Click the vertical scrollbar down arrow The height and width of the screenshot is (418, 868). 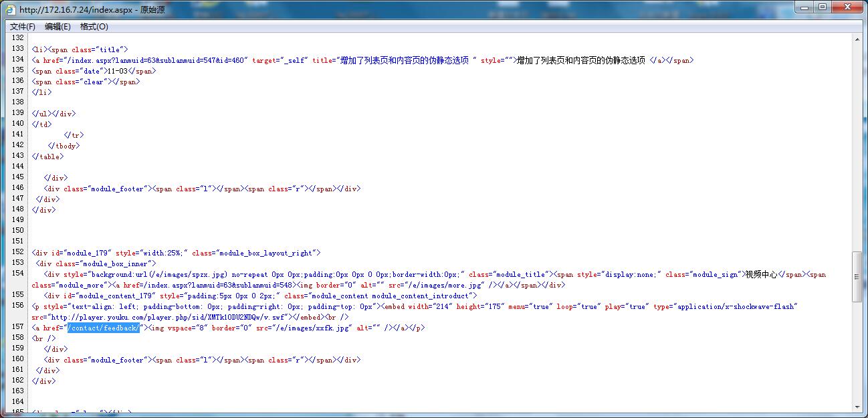click(x=857, y=406)
